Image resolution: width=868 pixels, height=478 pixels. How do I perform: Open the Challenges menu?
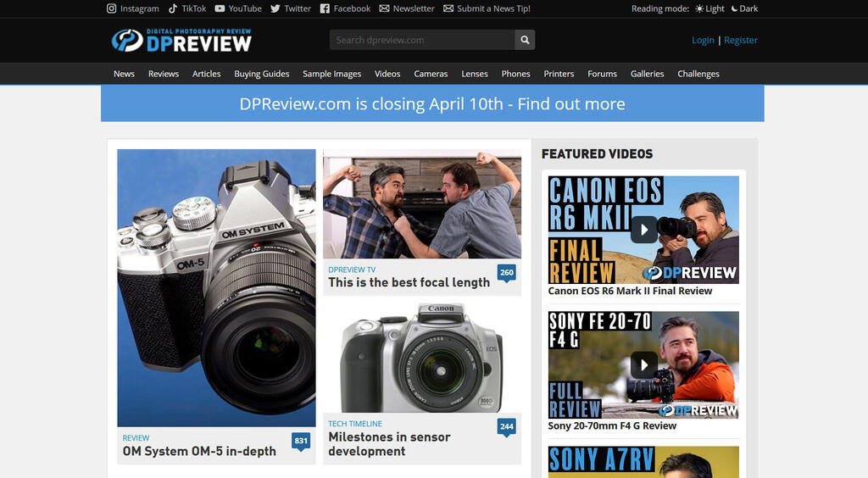click(698, 74)
